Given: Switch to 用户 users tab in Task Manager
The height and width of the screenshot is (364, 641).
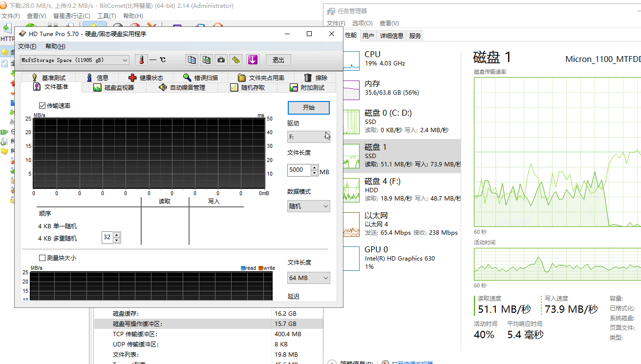Looking at the screenshot, I should click(368, 36).
